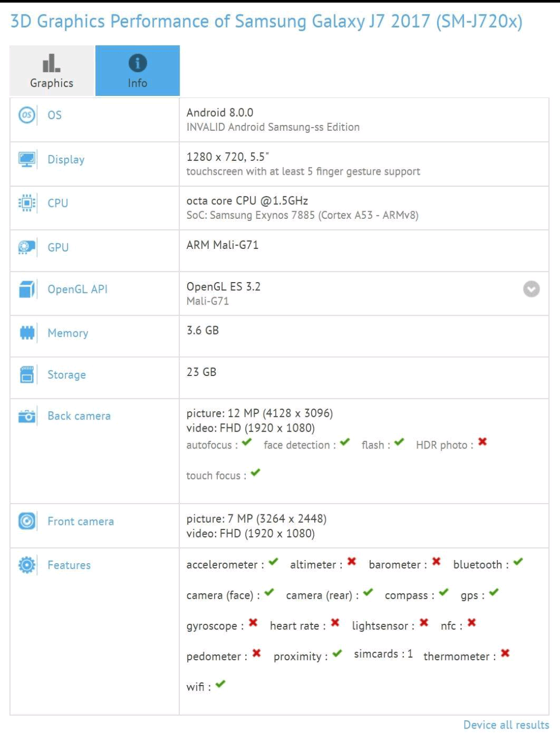Click the Android 8.0.0 text

click(220, 113)
